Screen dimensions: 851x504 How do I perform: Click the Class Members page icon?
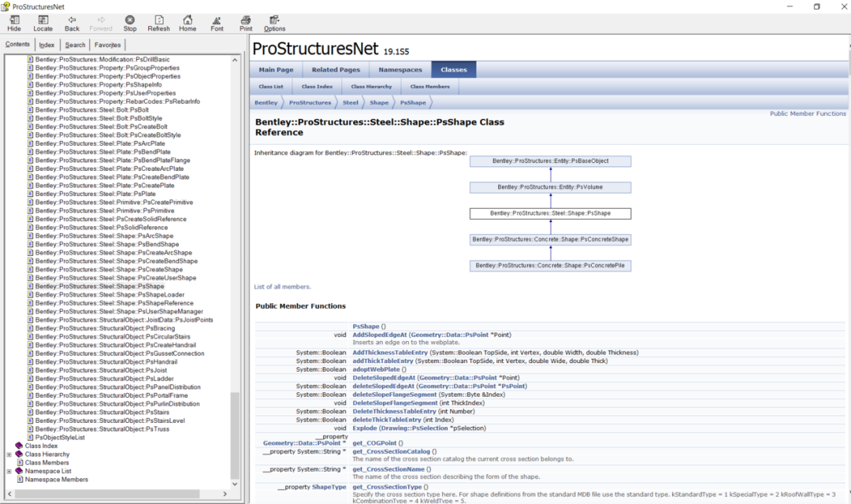[x=20, y=463]
